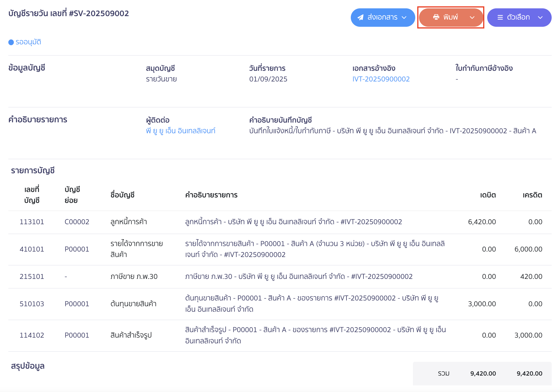Select account row 114102 สินค้าสำเร็จรูป
Image resolution: width=560 pixels, height=392 pixels.
click(x=131, y=335)
